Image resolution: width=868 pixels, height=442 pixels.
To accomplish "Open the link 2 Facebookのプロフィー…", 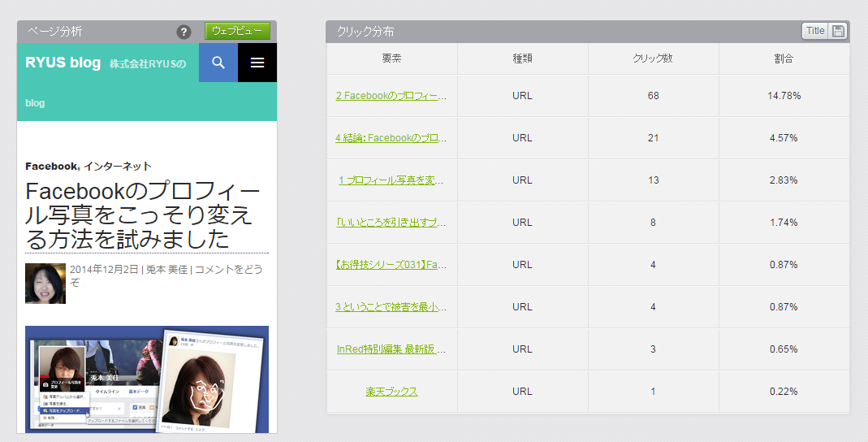I will [391, 95].
